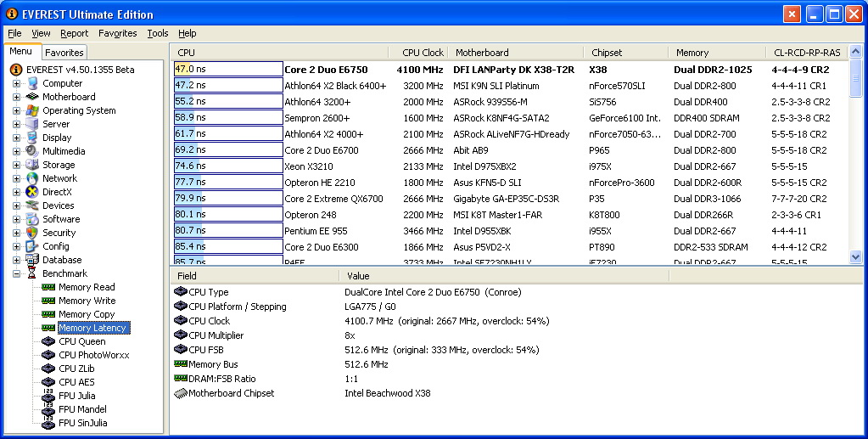
Task: Click the Storage drive icon
Action: (x=32, y=165)
